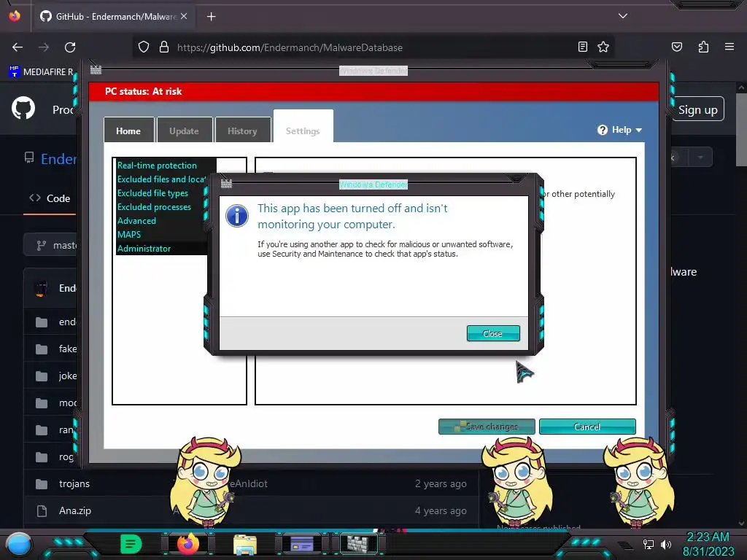Open the Update tab in Defender
Screen dimensions: 747x560
[x=184, y=131]
